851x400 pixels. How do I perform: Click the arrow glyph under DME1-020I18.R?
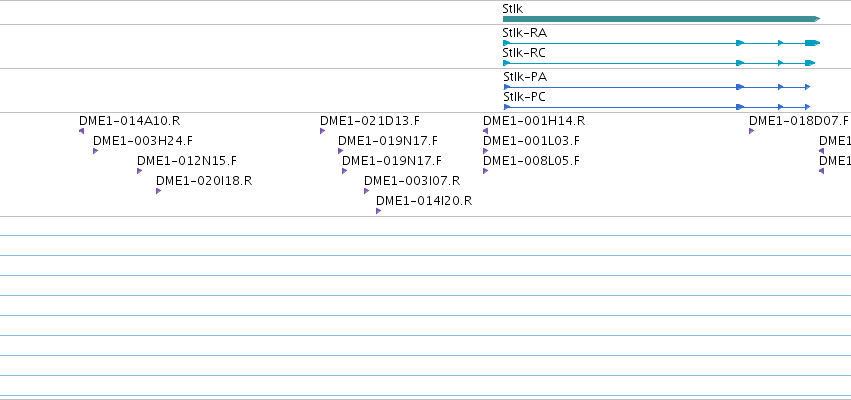[x=158, y=191]
